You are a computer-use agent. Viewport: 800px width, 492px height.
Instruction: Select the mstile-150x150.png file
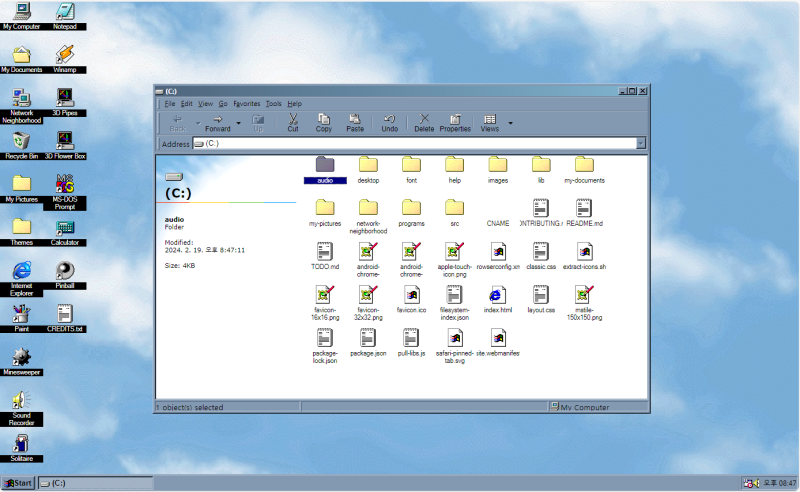click(x=585, y=303)
